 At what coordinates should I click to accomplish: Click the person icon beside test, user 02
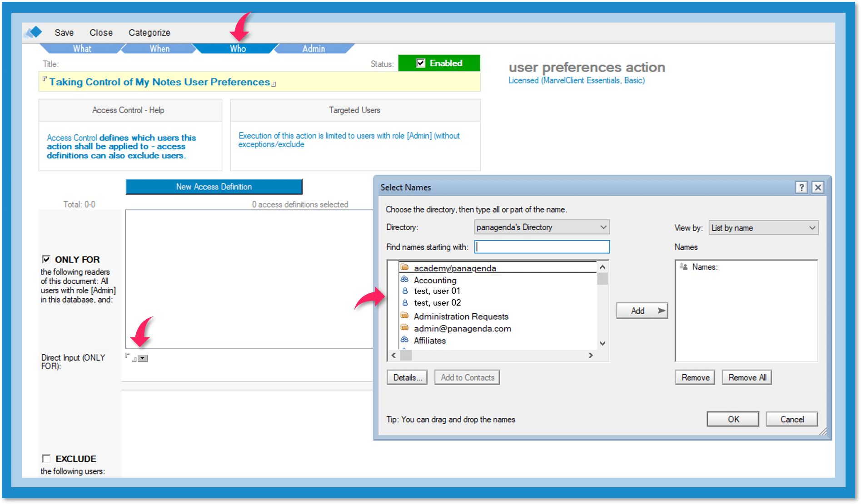coord(405,303)
